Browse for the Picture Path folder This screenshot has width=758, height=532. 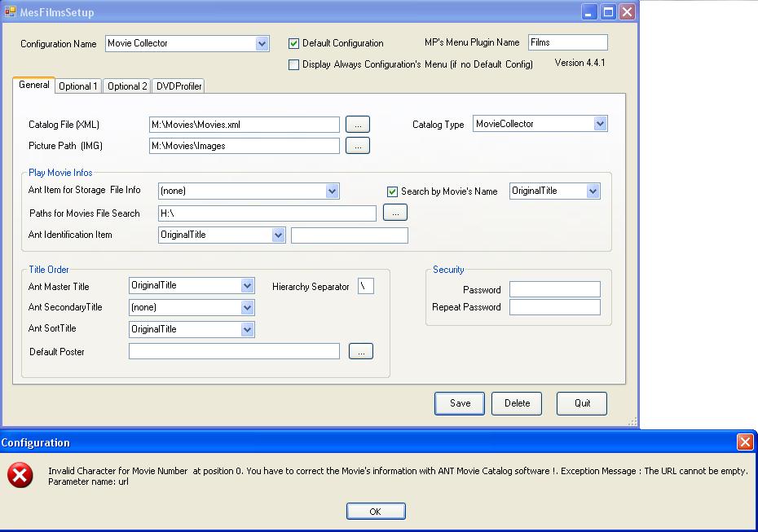pyautogui.click(x=358, y=146)
